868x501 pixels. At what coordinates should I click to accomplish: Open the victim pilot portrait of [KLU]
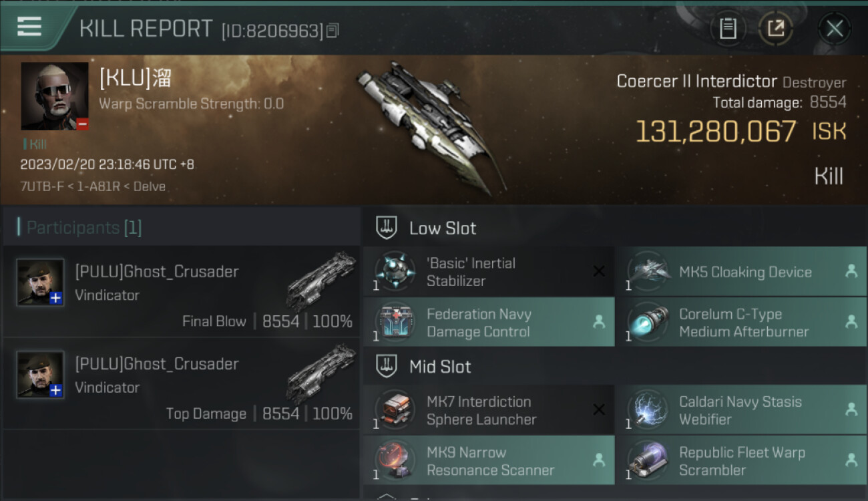55,97
